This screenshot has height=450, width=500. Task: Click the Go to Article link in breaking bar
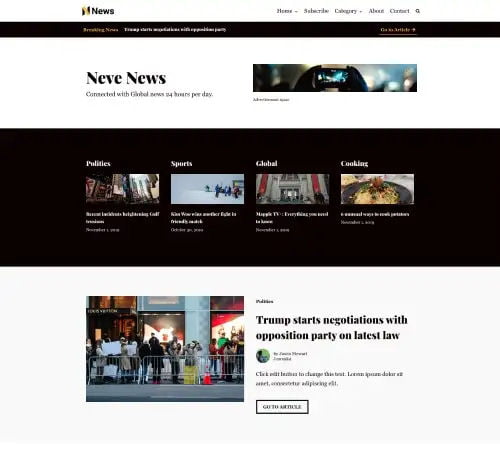(x=398, y=30)
